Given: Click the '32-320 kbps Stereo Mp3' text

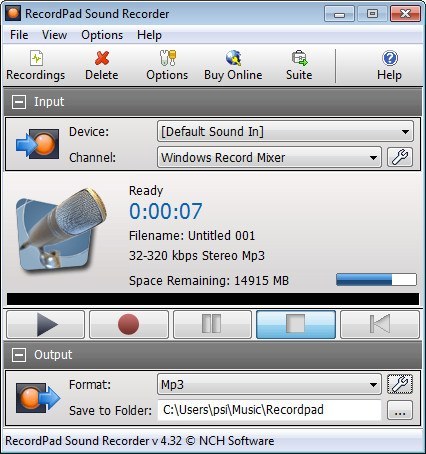Looking at the screenshot, I should [x=197, y=256].
